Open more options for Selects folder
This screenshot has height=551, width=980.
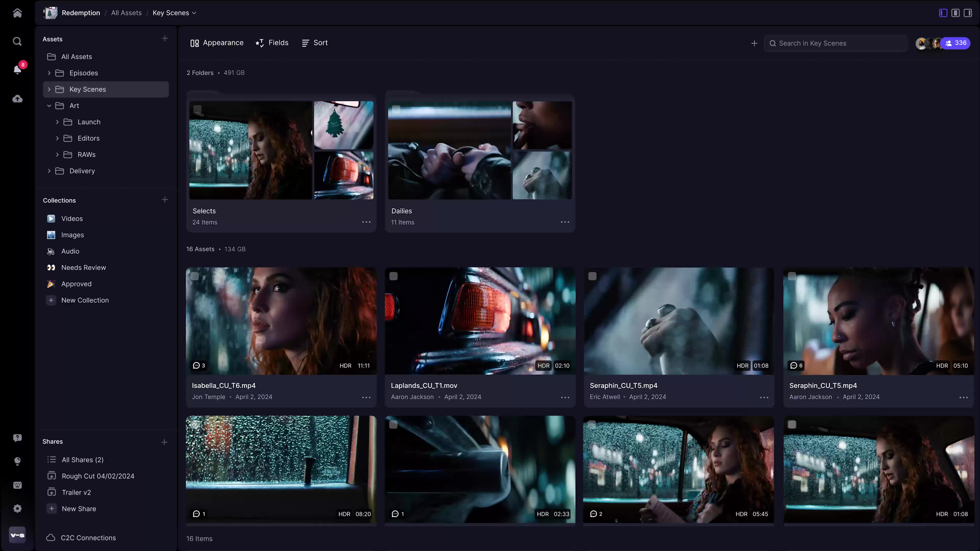click(x=366, y=222)
